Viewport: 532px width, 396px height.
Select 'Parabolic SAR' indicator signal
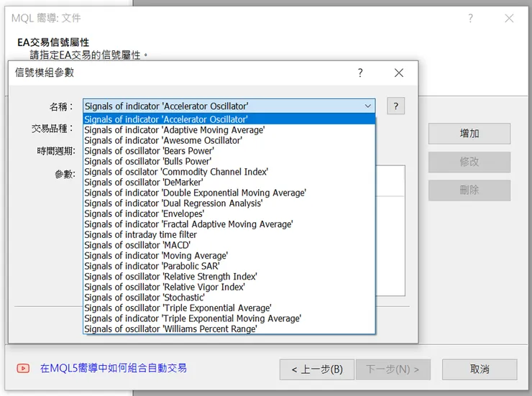[x=229, y=267]
